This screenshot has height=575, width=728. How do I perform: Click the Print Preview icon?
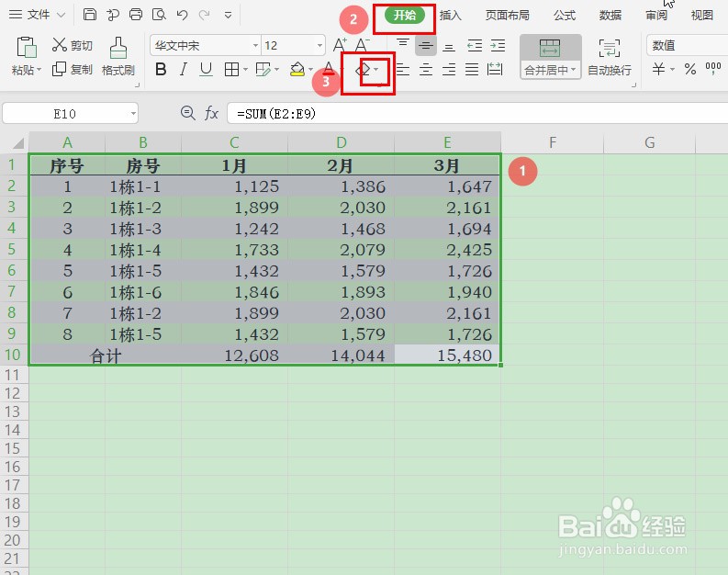pos(159,15)
